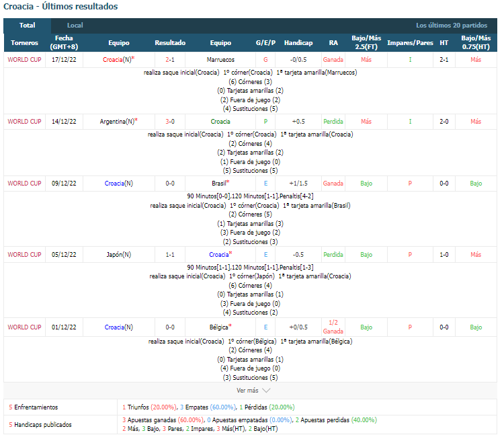Click the 2-0 halftime score

coord(444,122)
